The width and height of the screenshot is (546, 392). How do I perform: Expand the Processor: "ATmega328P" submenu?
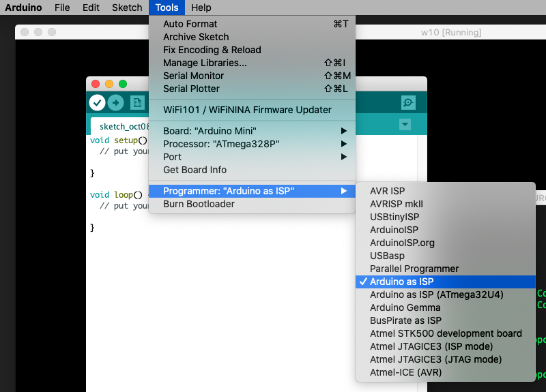(252, 144)
